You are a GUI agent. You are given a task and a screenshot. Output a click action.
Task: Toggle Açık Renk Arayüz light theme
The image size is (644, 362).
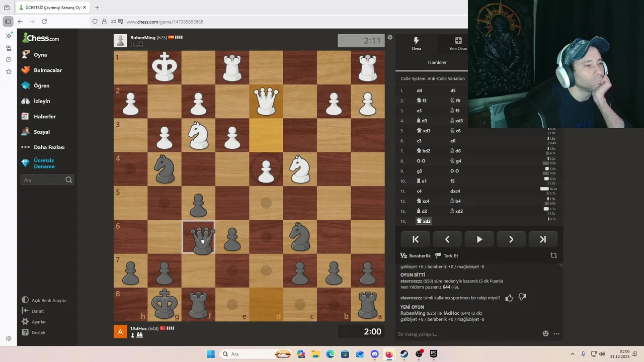coord(44,300)
